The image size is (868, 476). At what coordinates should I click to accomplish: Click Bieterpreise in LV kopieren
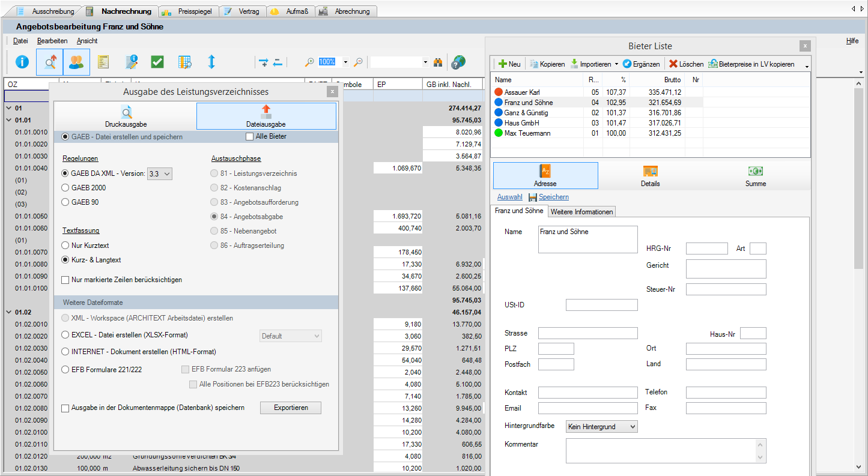point(751,64)
